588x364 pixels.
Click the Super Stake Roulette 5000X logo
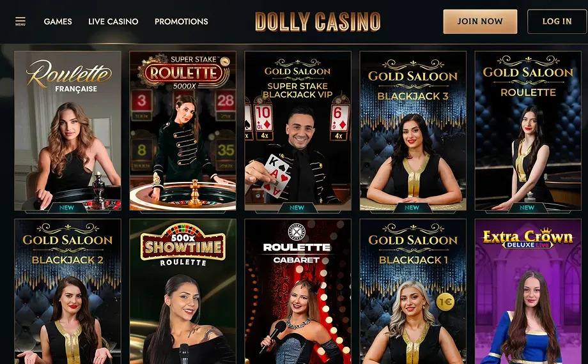(x=183, y=72)
